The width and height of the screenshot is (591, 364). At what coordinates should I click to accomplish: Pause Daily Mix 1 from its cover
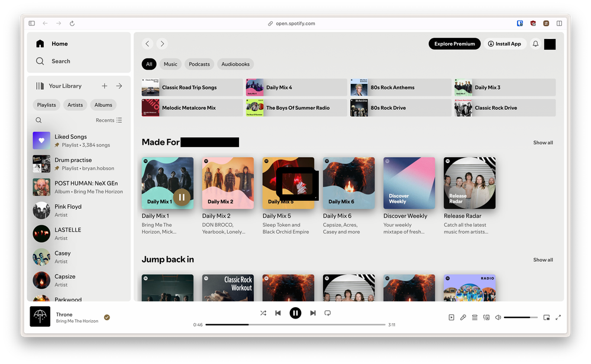[182, 197]
